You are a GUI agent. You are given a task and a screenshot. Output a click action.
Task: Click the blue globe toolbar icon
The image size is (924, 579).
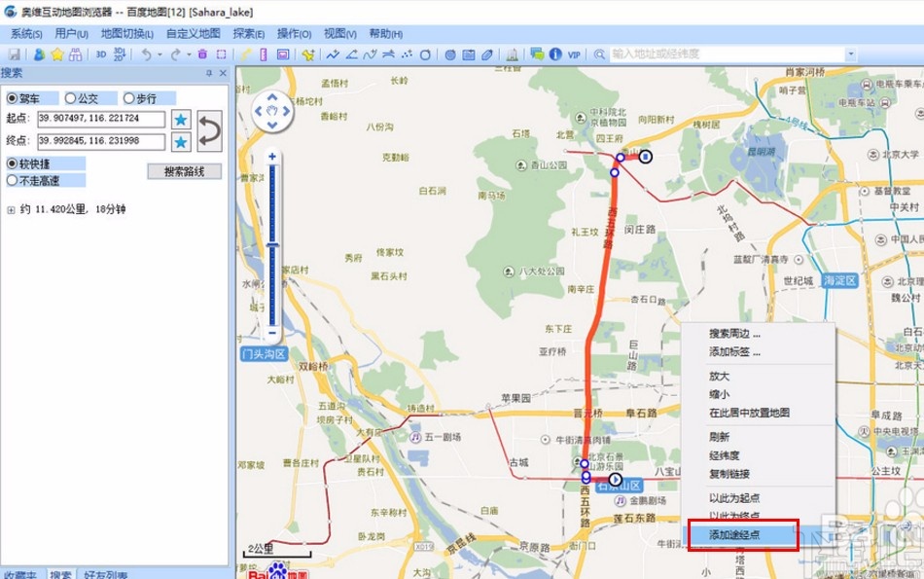click(450, 54)
